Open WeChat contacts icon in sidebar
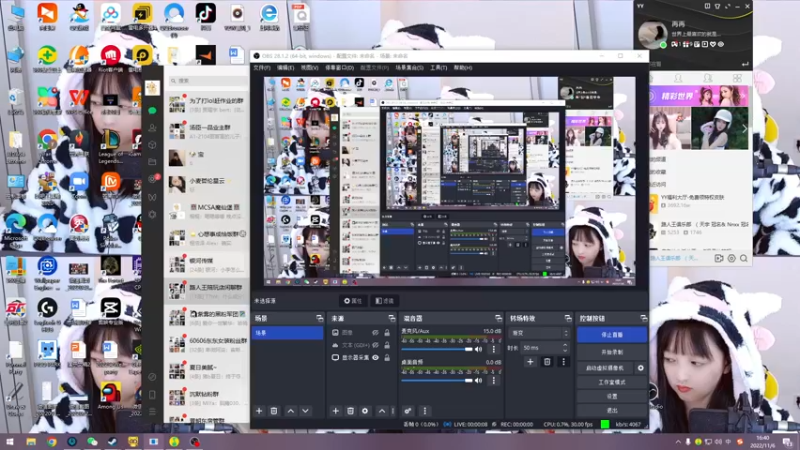This screenshot has height=450, width=800. (x=152, y=128)
